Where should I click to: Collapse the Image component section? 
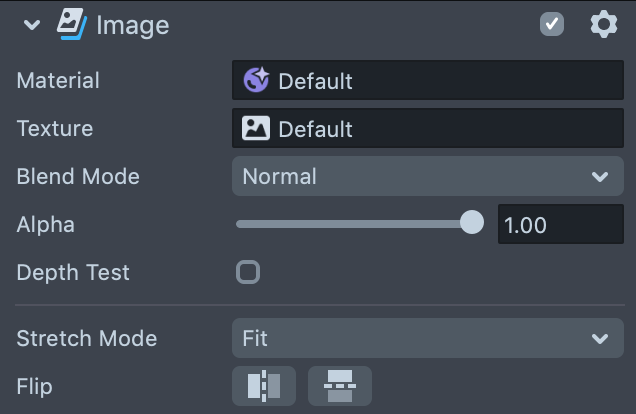point(32,26)
